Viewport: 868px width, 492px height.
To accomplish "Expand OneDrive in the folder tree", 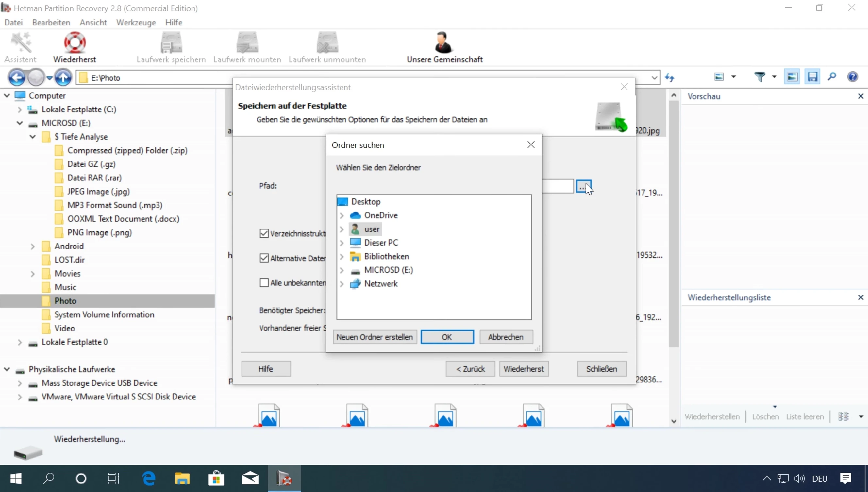I will pos(342,215).
